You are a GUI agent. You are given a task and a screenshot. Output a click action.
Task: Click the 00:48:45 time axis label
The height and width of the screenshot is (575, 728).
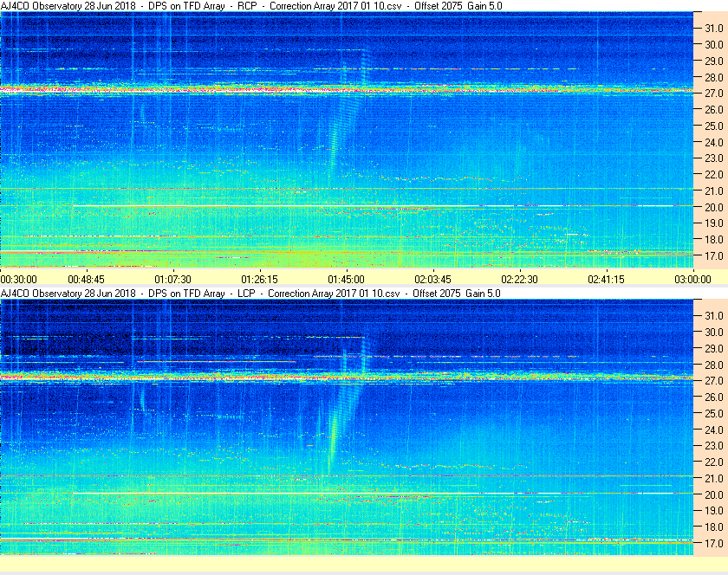tap(87, 280)
